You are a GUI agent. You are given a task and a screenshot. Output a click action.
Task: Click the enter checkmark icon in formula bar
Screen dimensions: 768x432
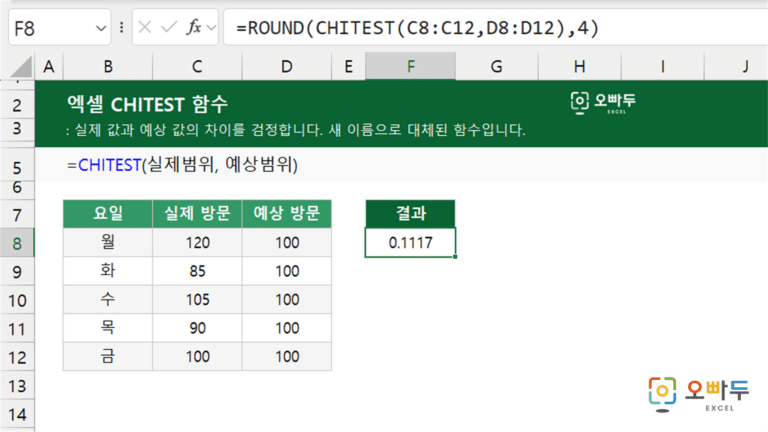[x=168, y=27]
